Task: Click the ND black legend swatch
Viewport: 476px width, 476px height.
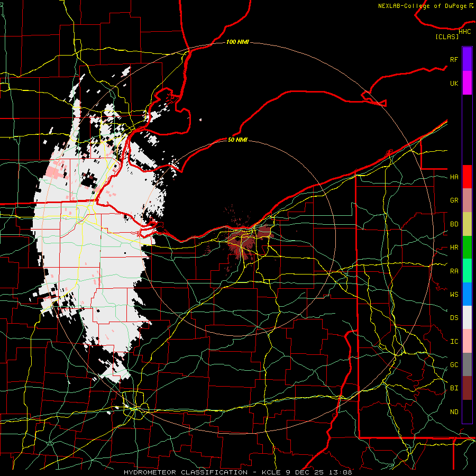Action: click(467, 411)
